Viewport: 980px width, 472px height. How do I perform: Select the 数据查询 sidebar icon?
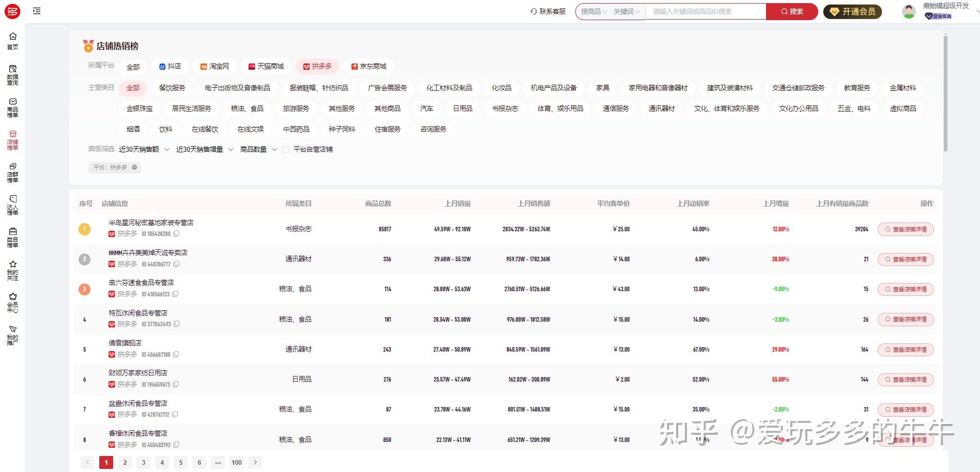(x=12, y=72)
